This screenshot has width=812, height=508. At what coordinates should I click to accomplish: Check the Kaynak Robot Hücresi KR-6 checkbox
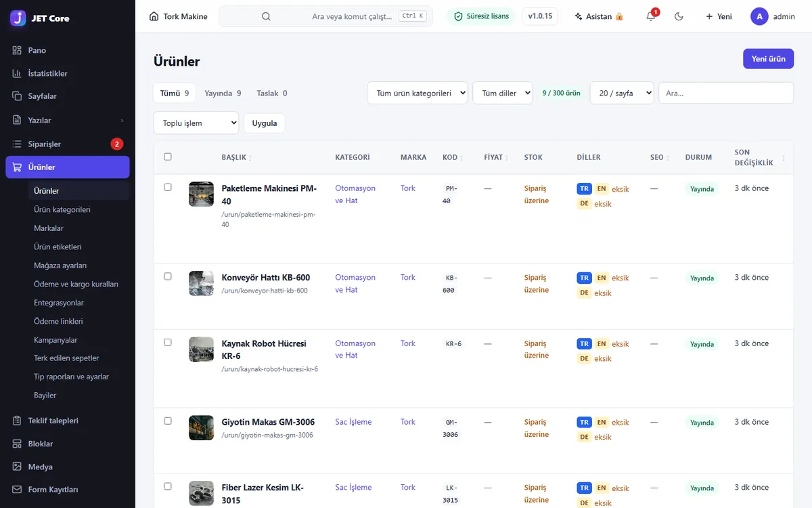pos(168,342)
